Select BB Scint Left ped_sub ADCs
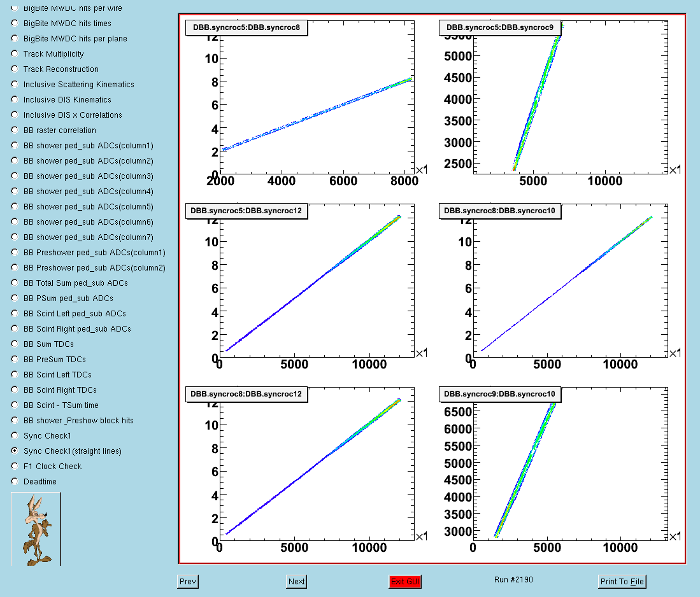This screenshot has width=700, height=597. pyautogui.click(x=15, y=313)
